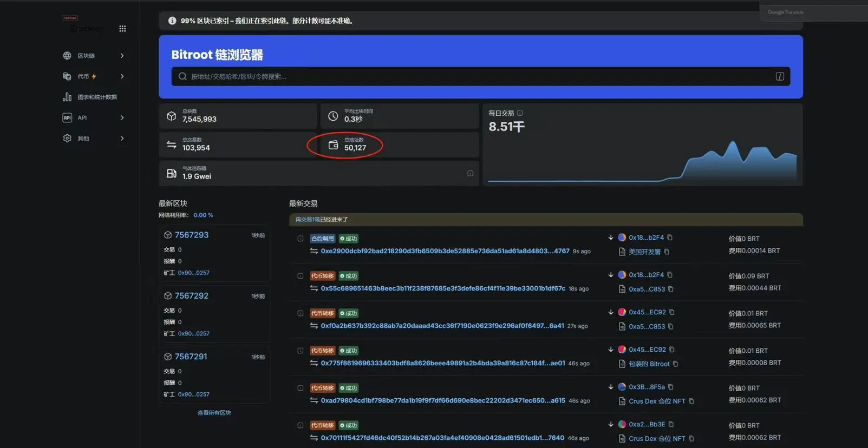Open block 7567292

[192, 296]
